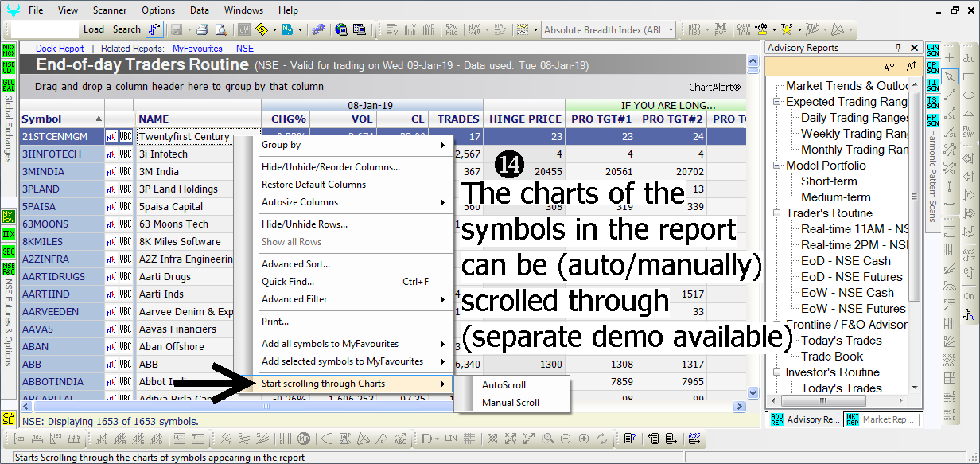
Task: Click the zoom-out magnifier in bottom toolbar
Action: click(566, 439)
